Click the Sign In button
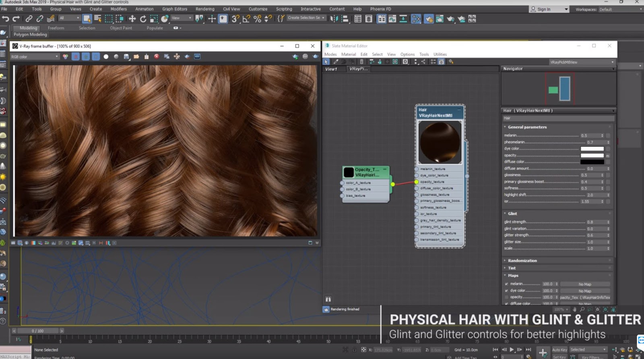 543,9
